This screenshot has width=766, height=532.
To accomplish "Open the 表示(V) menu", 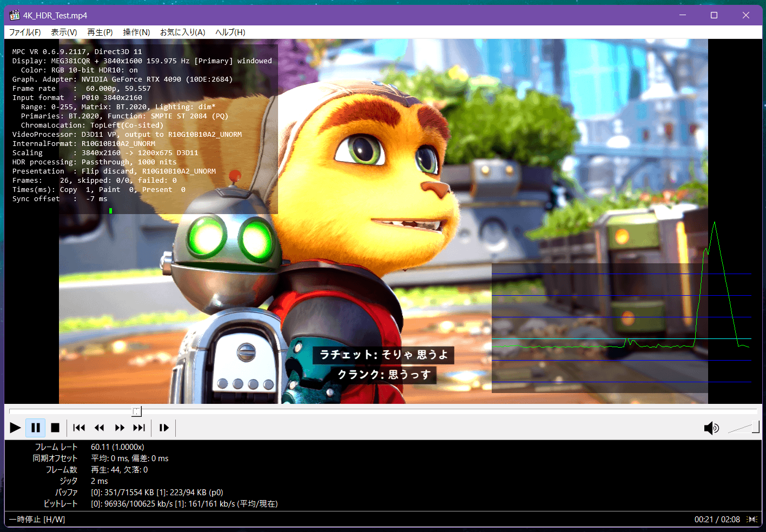I will [x=64, y=32].
